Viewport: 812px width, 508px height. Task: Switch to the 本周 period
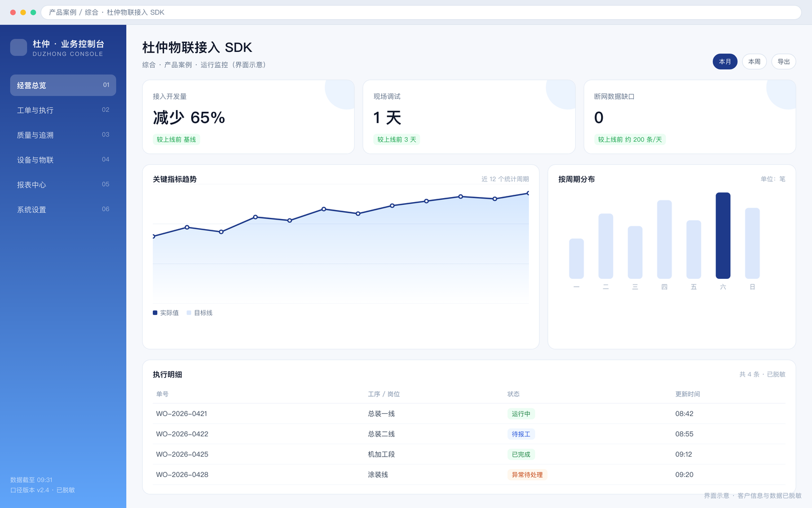(754, 62)
